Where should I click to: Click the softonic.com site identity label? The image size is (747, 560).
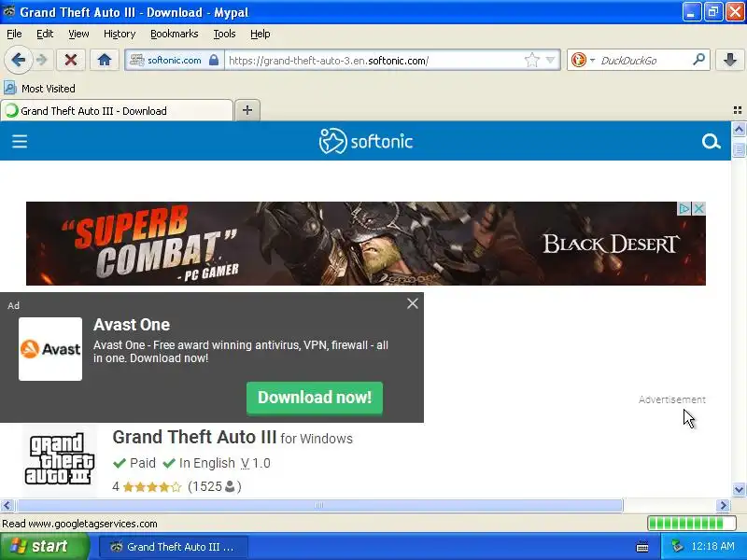(x=175, y=60)
